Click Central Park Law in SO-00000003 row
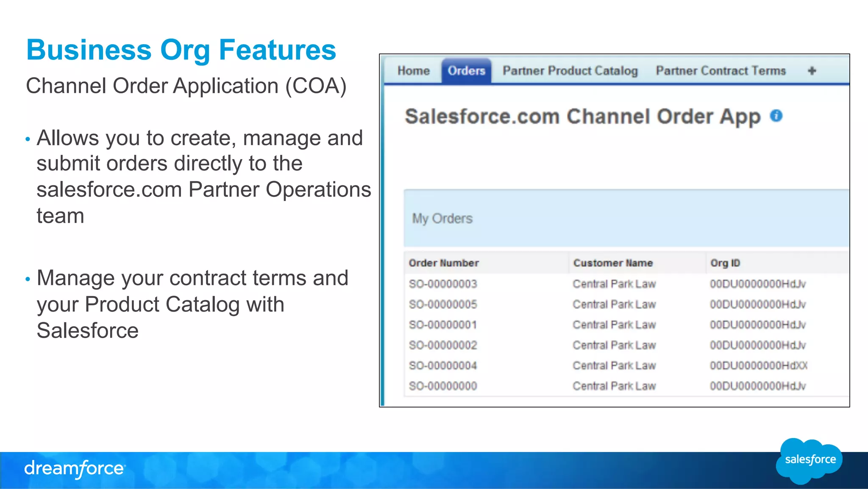This screenshot has width=868, height=489. tap(614, 284)
